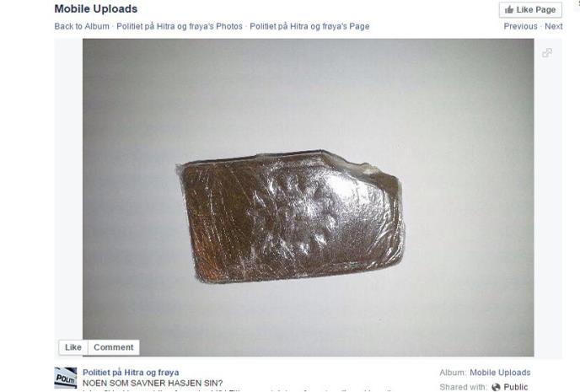Open Politiet på Hitra og frøya's Photos
Screen dimensions: 580x392
180,26
